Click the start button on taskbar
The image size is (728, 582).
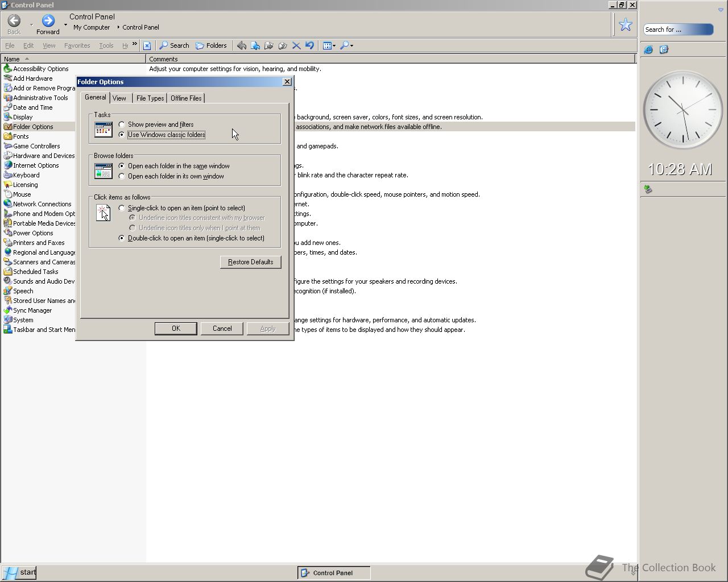[19, 572]
